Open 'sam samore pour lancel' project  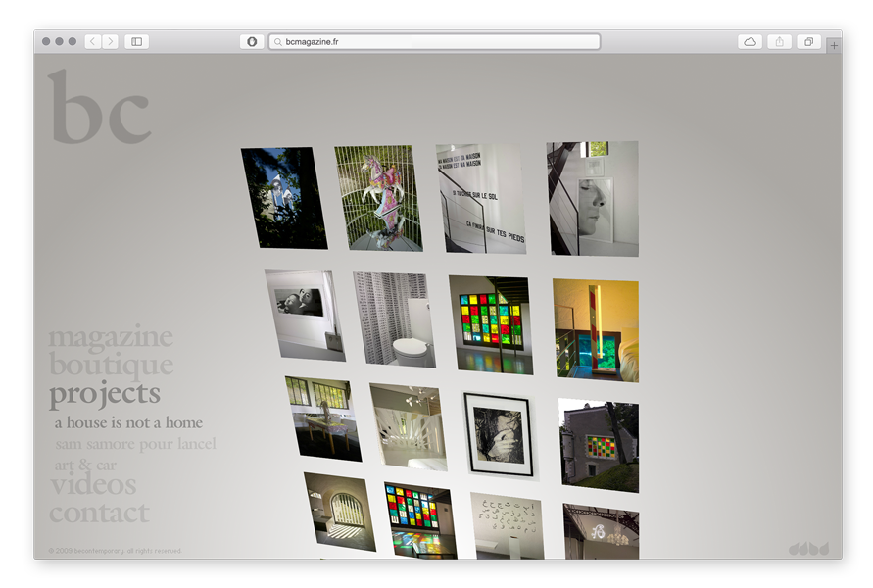coord(135,444)
